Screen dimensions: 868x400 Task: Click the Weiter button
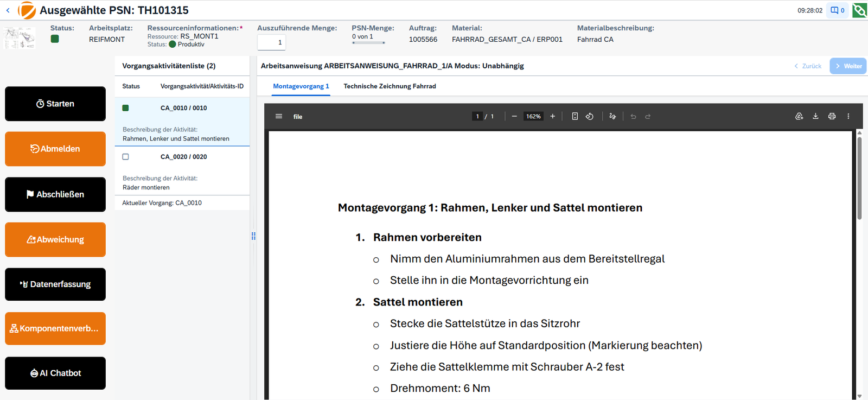[848, 66]
